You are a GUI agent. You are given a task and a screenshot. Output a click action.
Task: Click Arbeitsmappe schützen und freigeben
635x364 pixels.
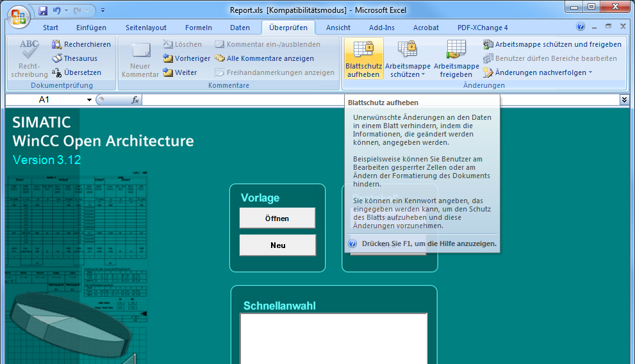pyautogui.click(x=552, y=44)
